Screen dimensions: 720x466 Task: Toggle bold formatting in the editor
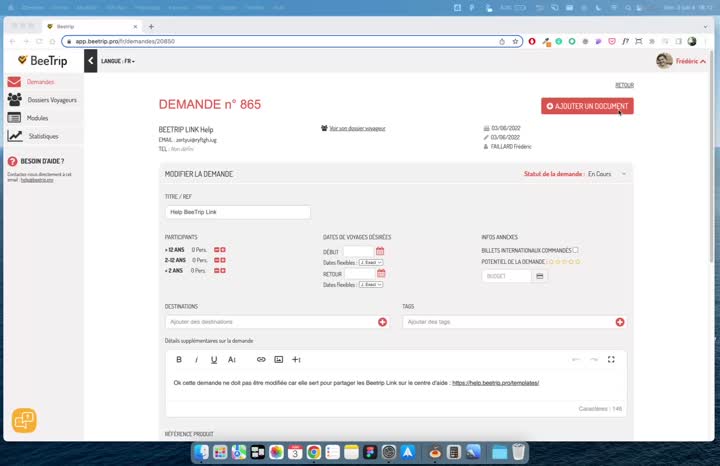click(x=179, y=359)
